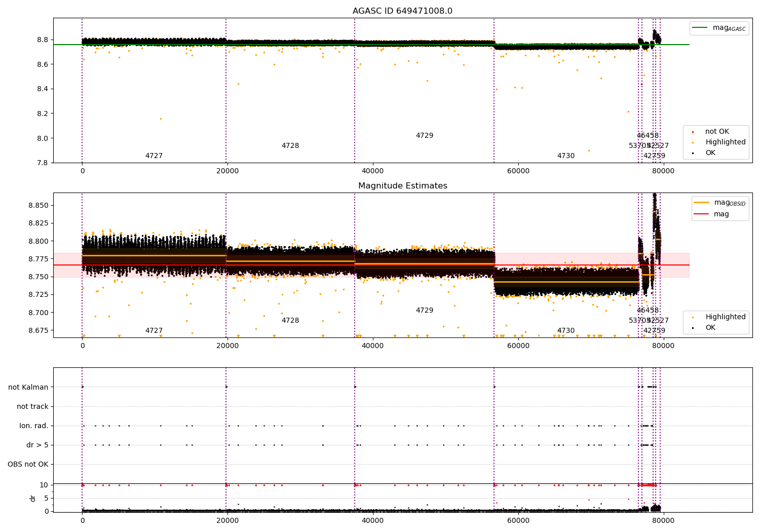Screen dimensions: 760x532
Task: Click the green line swatch in mag AGASC legend
Action: pos(701,28)
